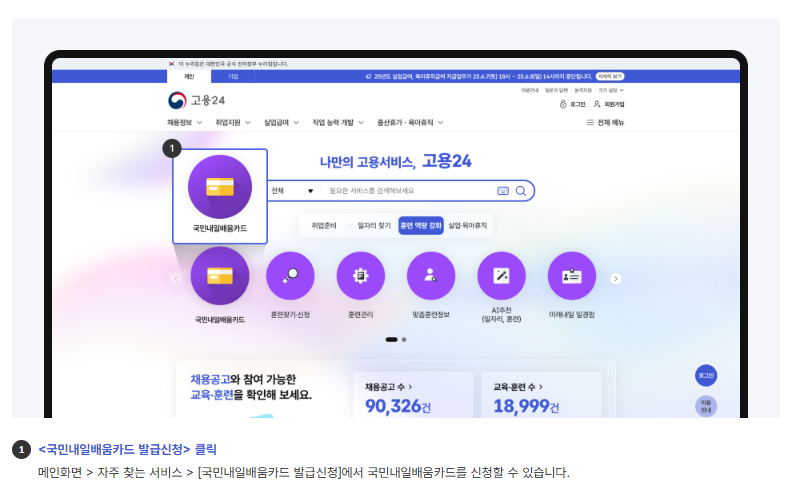This screenshot has width=789, height=497.
Task: Click the 회원가입 person icon in the header
Action: point(597,104)
